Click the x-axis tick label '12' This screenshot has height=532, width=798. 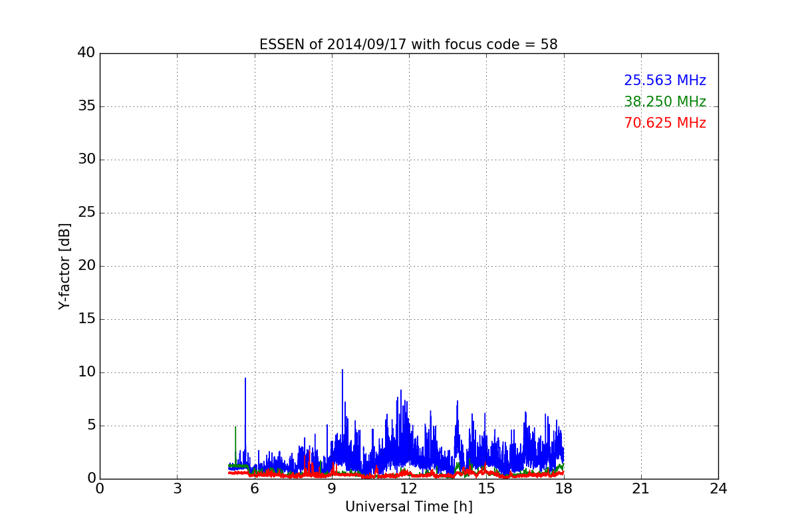pos(409,489)
